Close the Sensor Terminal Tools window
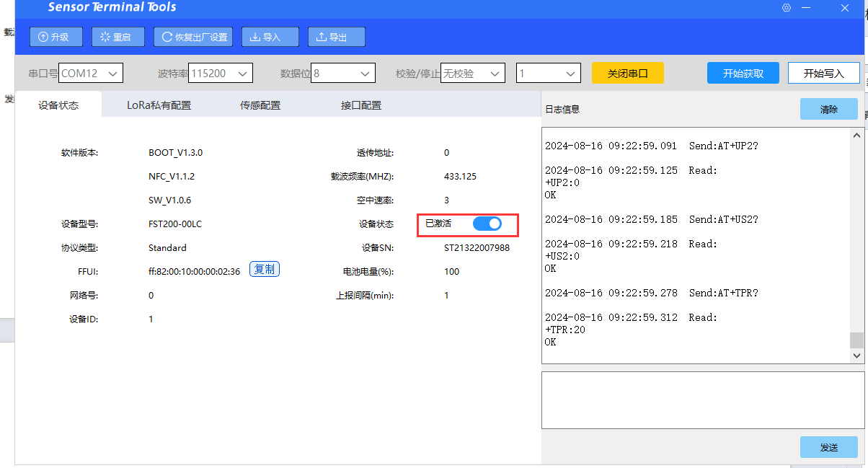The height and width of the screenshot is (468, 868). point(844,8)
